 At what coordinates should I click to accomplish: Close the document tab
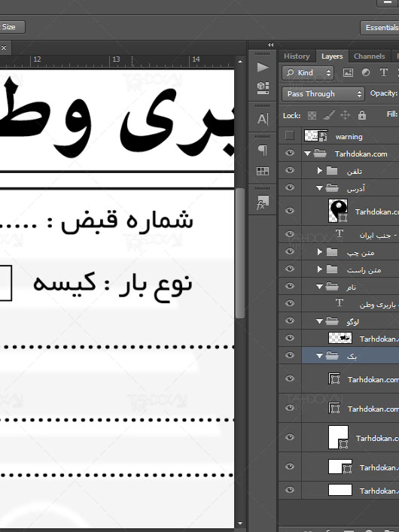click(4, 47)
